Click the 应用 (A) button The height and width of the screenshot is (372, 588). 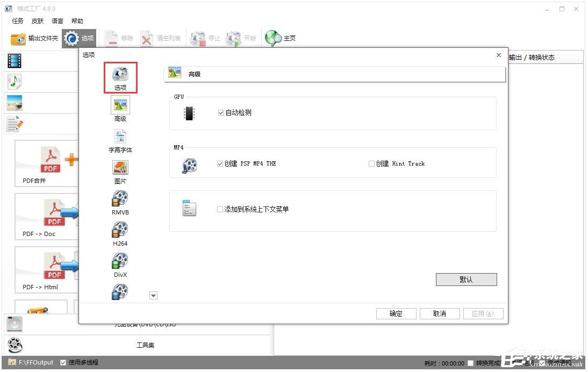click(x=483, y=313)
